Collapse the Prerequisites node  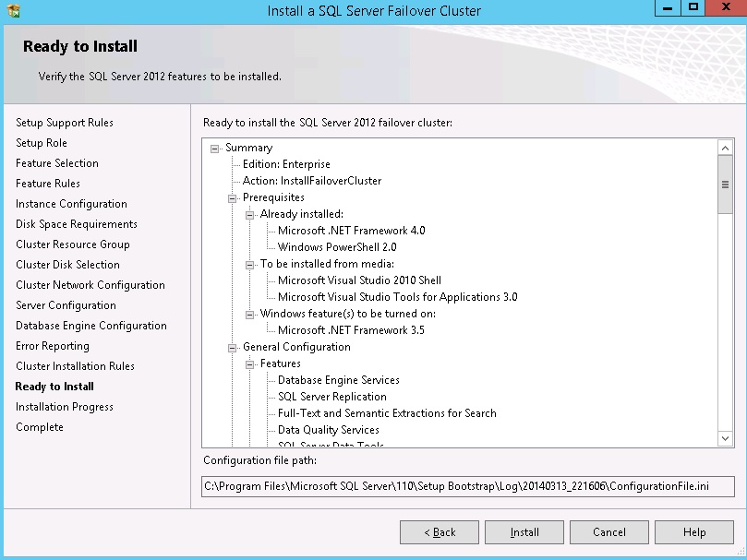[x=232, y=198]
